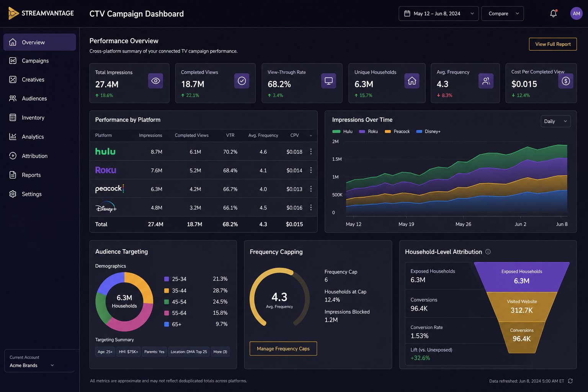Screen dimensions: 588x392
Task: Click the Campaigns sidebar icon
Action: click(13, 60)
